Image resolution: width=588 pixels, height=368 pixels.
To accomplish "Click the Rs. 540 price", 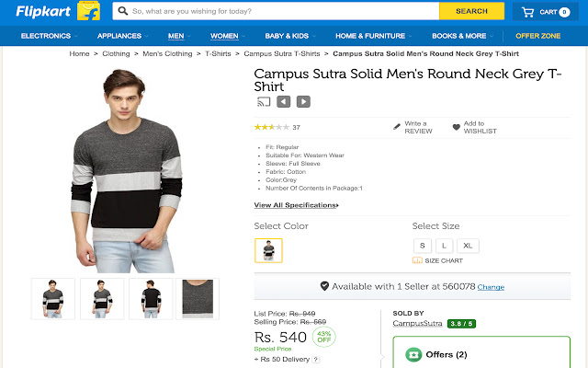I will [x=280, y=337].
